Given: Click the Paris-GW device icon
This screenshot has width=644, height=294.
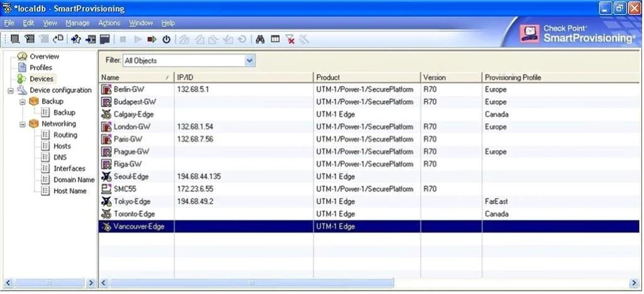Looking at the screenshot, I should tap(107, 139).
